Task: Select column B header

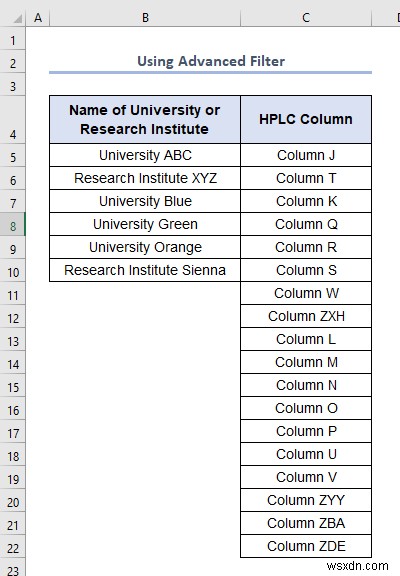Action: 145,17
